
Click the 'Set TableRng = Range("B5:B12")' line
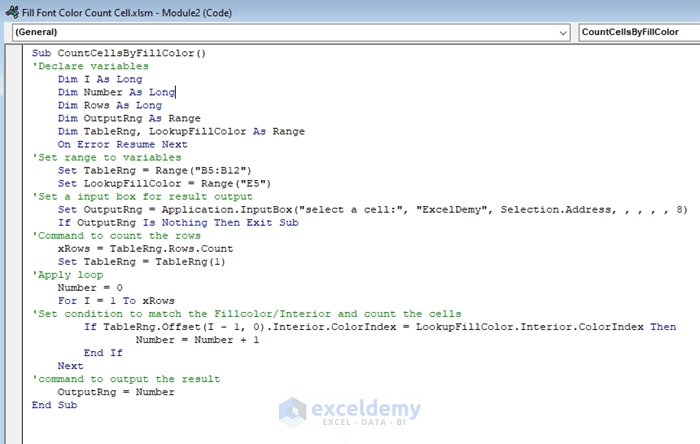click(x=154, y=170)
